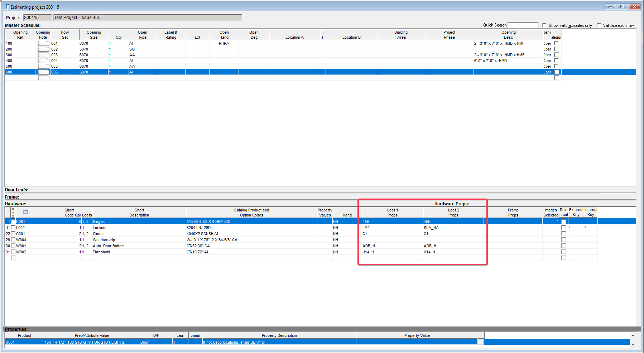
Task: Enable Show valid attributes only checkbox
Action: point(544,25)
